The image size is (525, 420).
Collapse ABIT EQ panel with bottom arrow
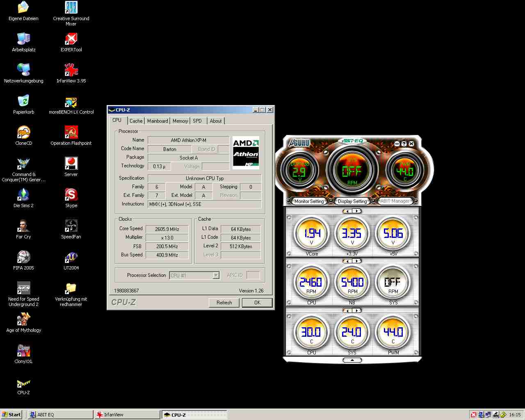(x=352, y=360)
